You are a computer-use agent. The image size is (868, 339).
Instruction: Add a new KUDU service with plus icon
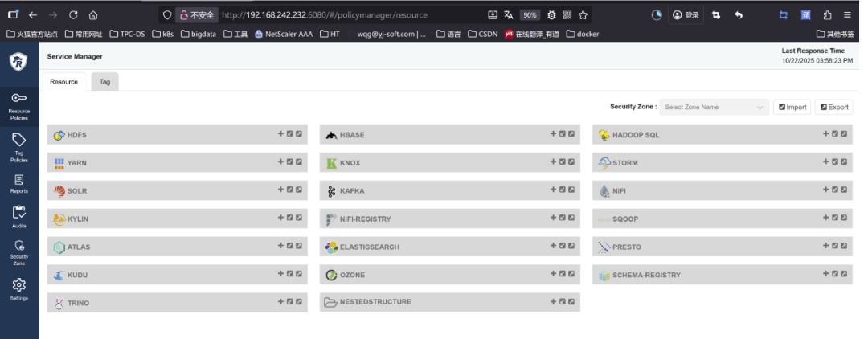click(280, 274)
